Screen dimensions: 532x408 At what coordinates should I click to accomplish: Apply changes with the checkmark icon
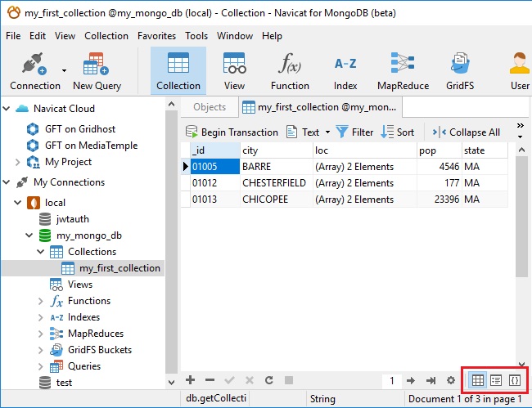[x=230, y=380]
